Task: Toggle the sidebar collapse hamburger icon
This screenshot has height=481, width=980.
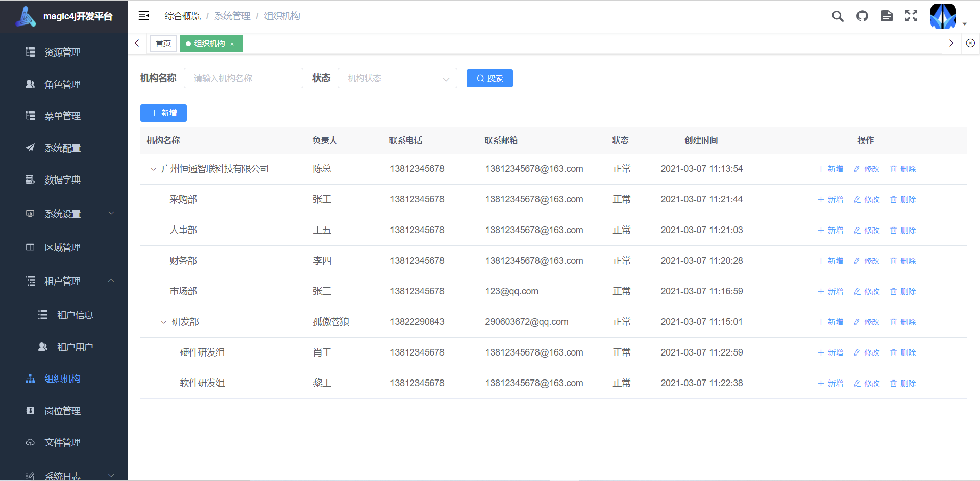Action: 144,16
